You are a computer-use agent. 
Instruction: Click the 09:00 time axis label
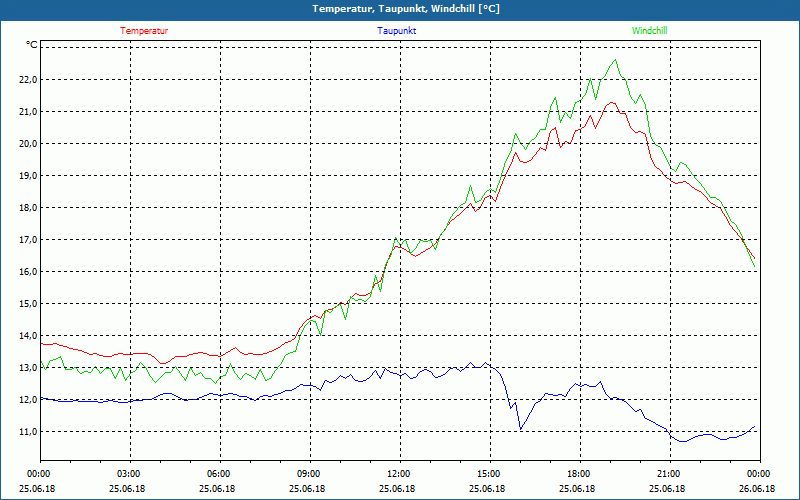(309, 474)
